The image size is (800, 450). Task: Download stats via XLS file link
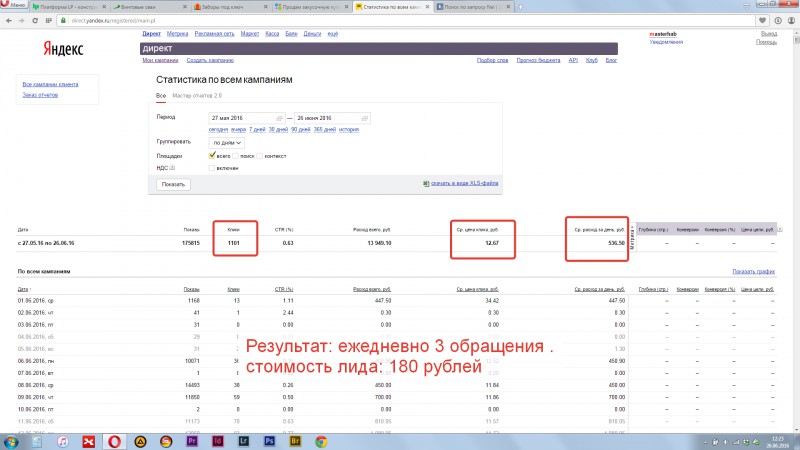464,183
